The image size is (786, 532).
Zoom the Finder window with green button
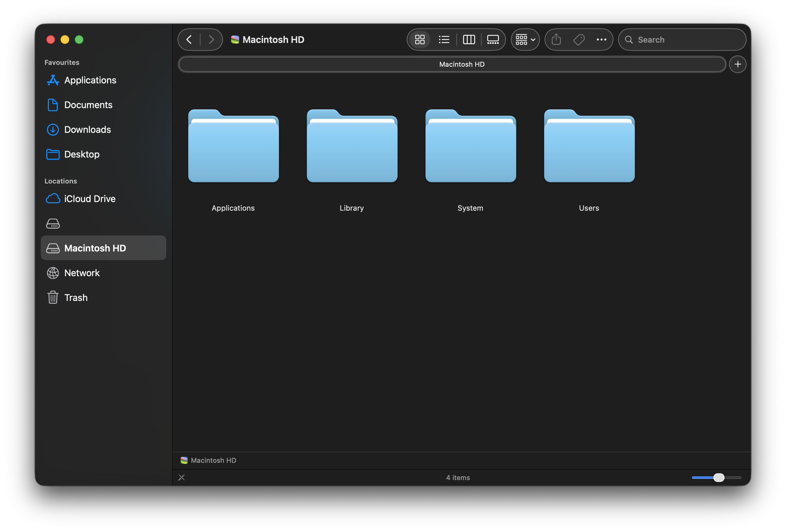(79, 40)
